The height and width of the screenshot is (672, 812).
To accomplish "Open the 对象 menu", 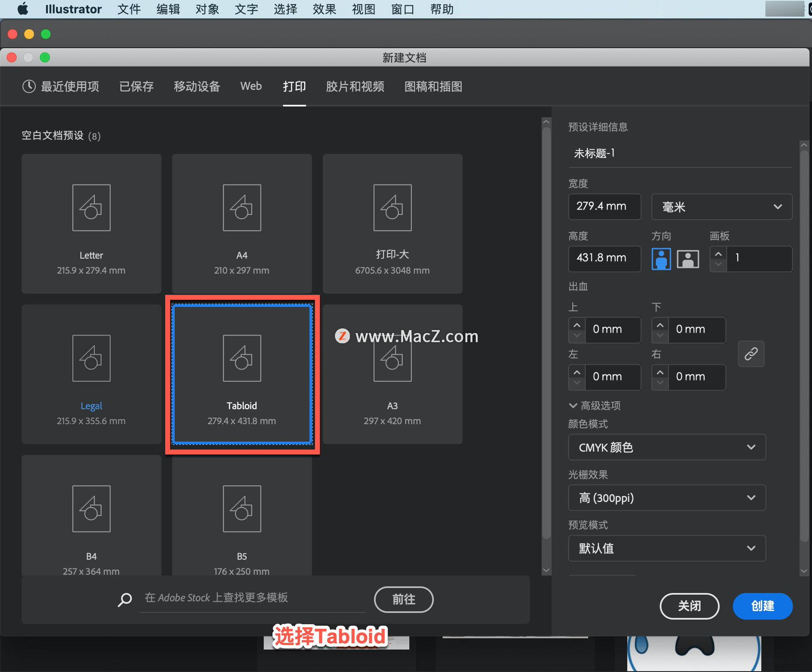I will point(207,9).
